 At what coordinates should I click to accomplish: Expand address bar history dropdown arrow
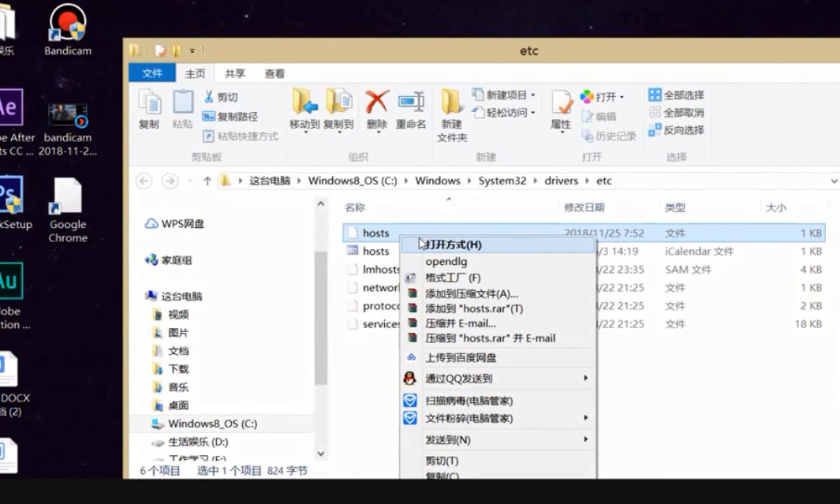(x=834, y=181)
